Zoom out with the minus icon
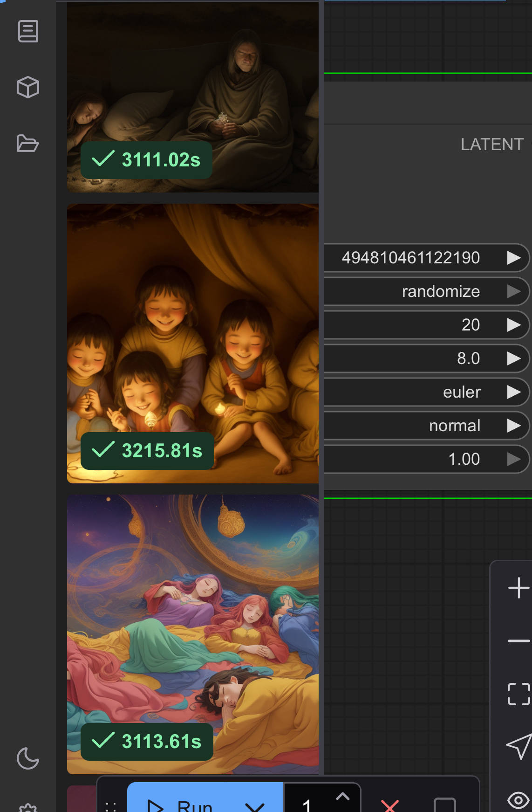532x812 pixels. tap(519, 641)
